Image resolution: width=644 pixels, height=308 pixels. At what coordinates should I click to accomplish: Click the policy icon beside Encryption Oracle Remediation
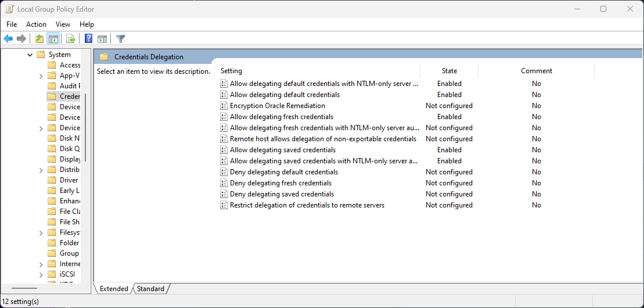[224, 106]
